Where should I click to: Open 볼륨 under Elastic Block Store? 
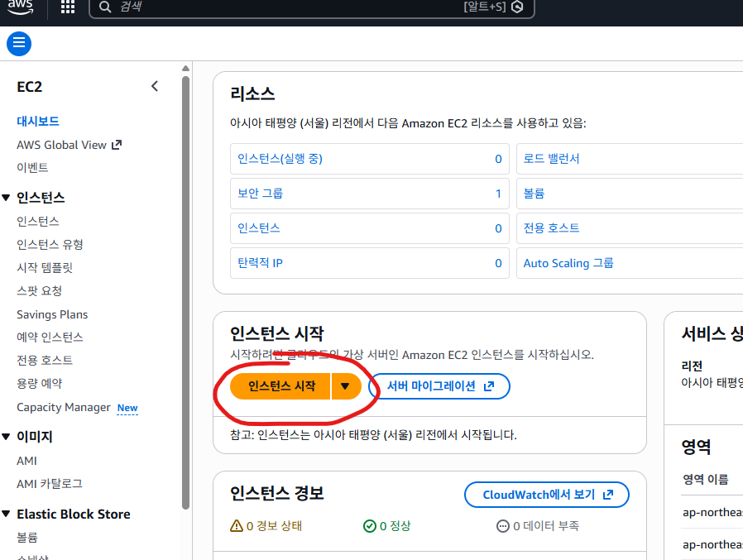coord(27,538)
